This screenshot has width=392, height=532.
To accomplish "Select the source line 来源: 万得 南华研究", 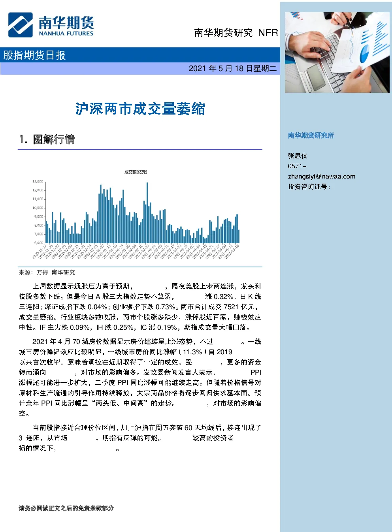I will (47, 273).
